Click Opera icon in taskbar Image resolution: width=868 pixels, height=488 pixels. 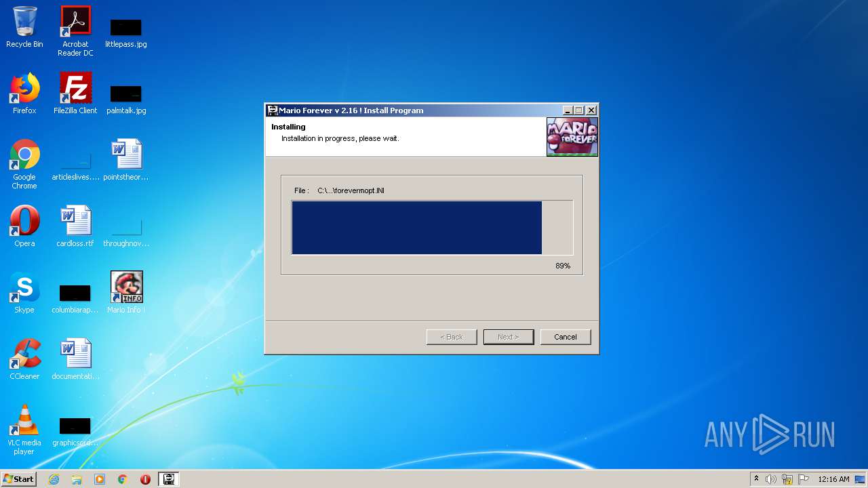[145, 479]
